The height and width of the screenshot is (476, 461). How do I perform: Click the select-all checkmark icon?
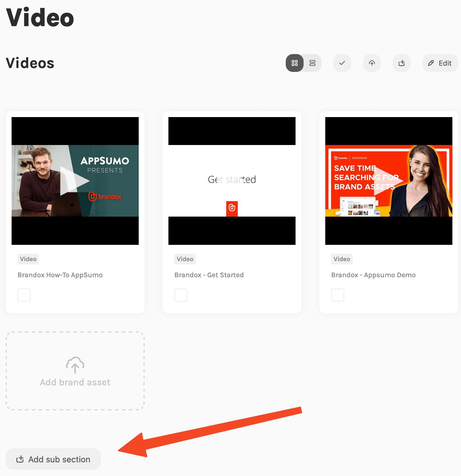pyautogui.click(x=342, y=63)
